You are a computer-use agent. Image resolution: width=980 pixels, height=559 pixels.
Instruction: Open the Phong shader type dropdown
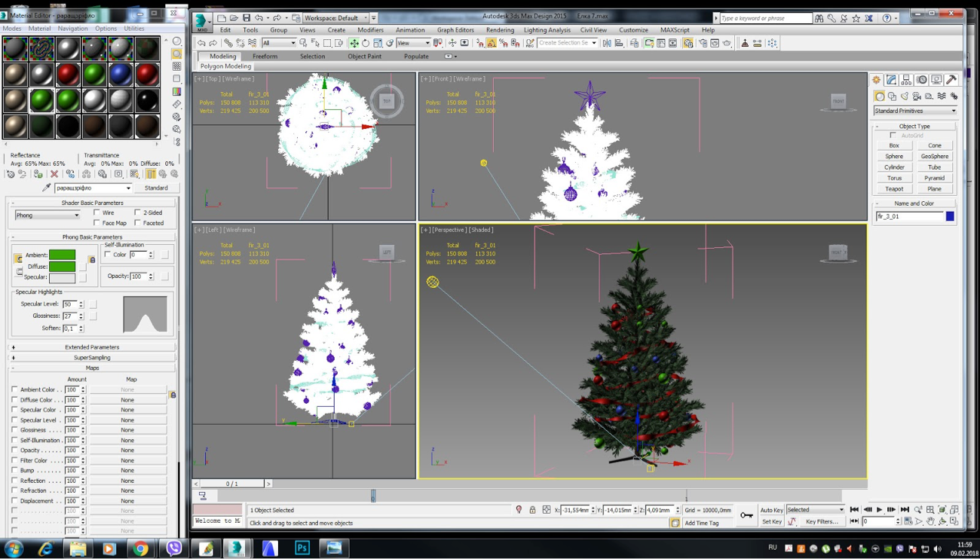click(x=47, y=215)
